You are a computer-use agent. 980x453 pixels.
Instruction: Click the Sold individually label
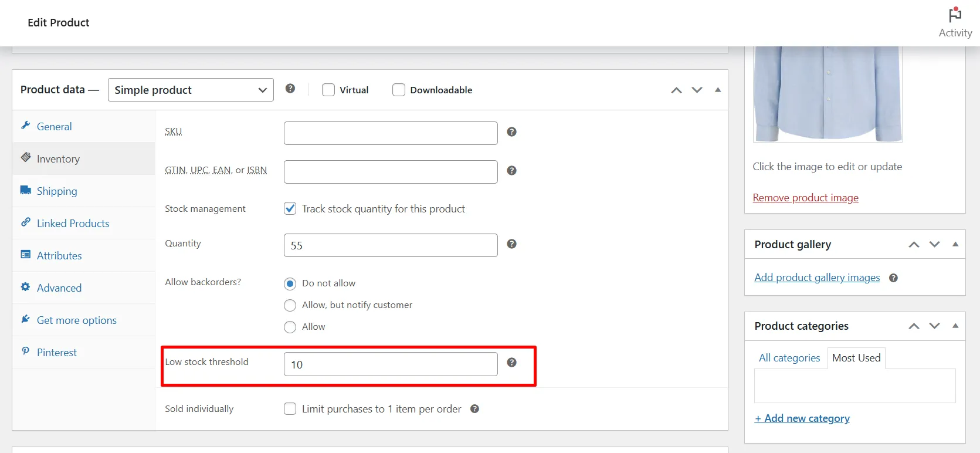click(x=199, y=409)
